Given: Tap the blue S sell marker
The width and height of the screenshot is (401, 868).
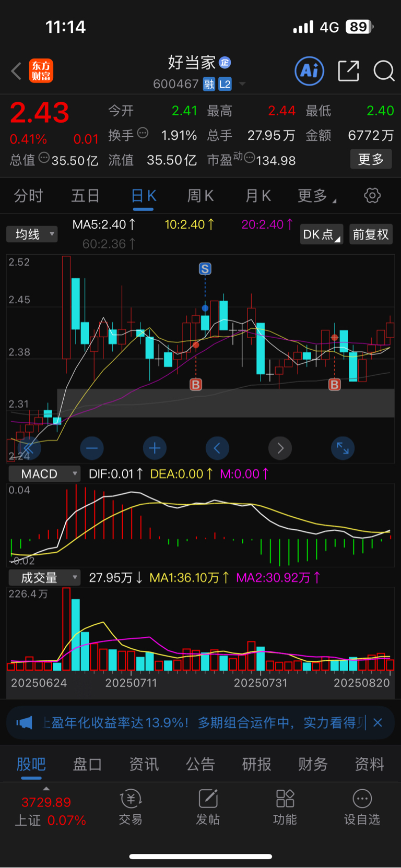Looking at the screenshot, I should coord(205,269).
